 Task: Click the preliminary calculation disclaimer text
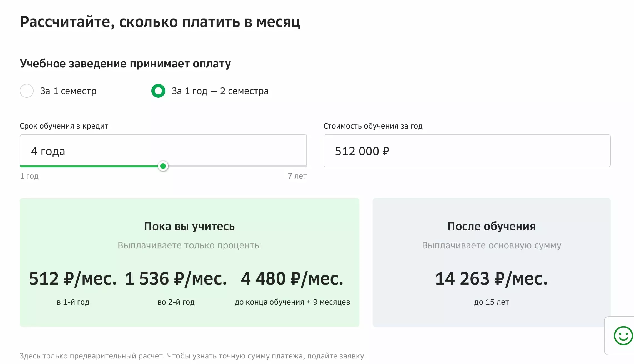coord(193,356)
